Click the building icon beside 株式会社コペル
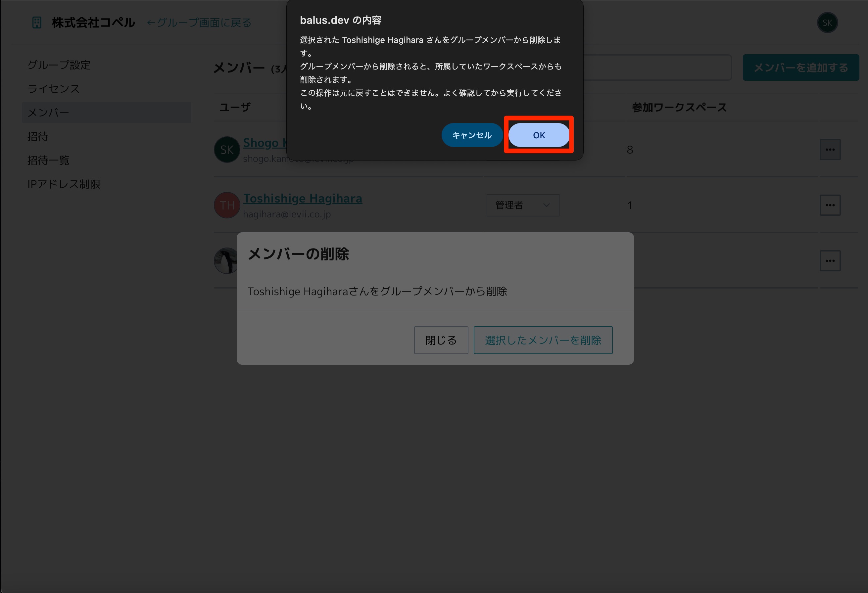The image size is (868, 593). click(x=37, y=23)
